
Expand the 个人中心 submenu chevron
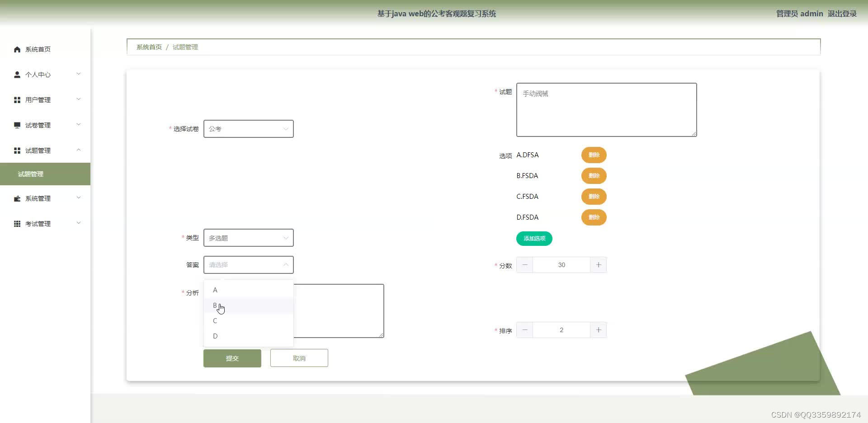coord(79,74)
